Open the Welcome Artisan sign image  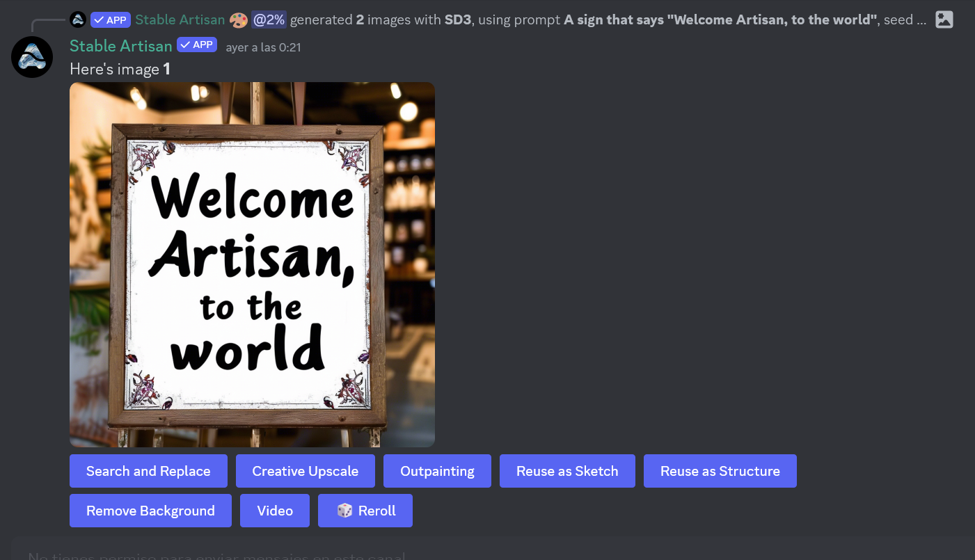point(252,264)
